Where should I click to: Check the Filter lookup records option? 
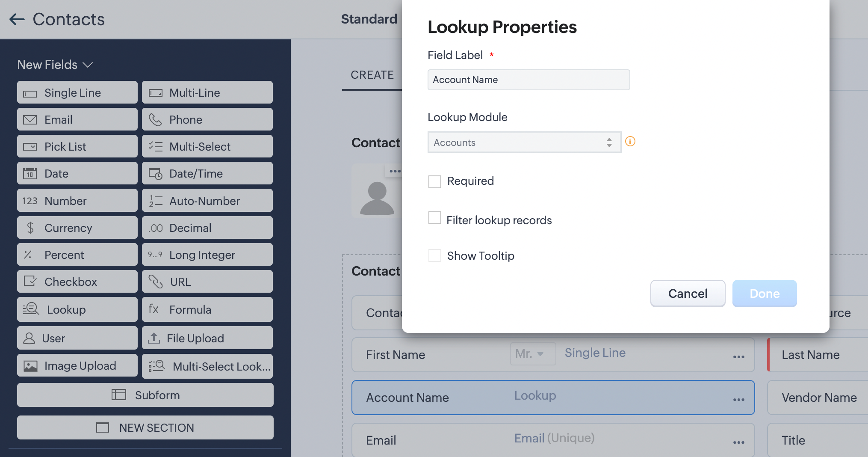point(435,218)
